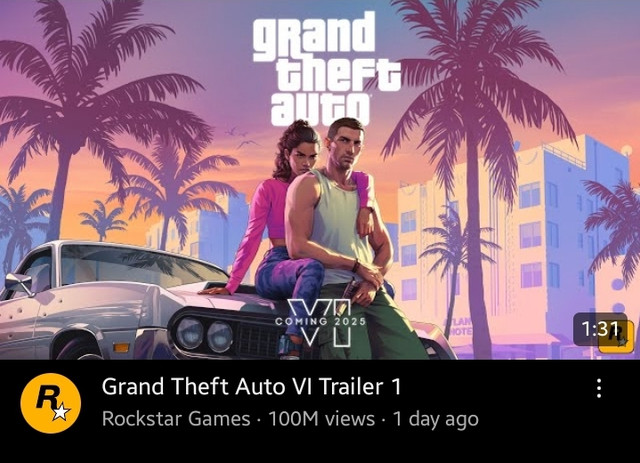Open the Rockstar Games channel name link
Screen dimensions: 640x463
176,419
